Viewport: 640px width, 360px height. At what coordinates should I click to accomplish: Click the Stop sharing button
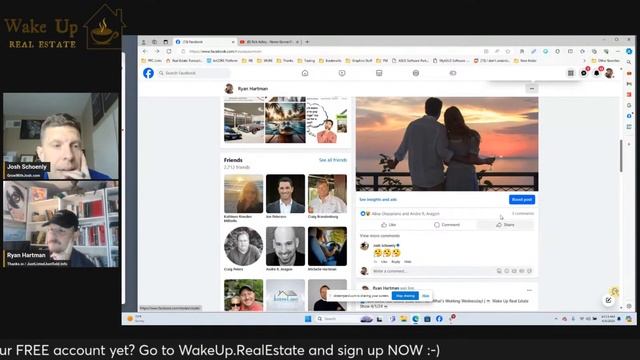pos(405,296)
